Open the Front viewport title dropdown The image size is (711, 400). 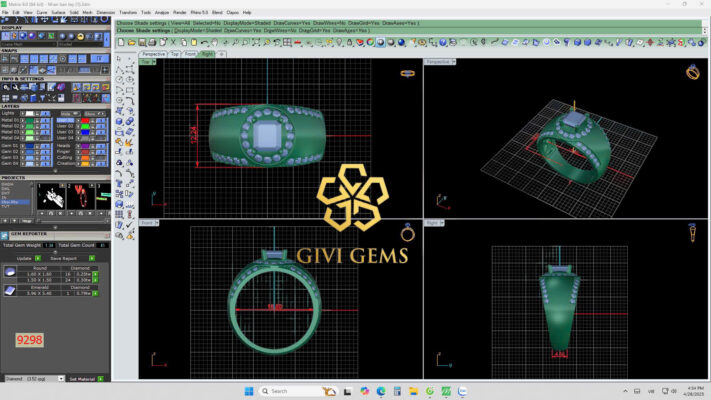click(157, 223)
